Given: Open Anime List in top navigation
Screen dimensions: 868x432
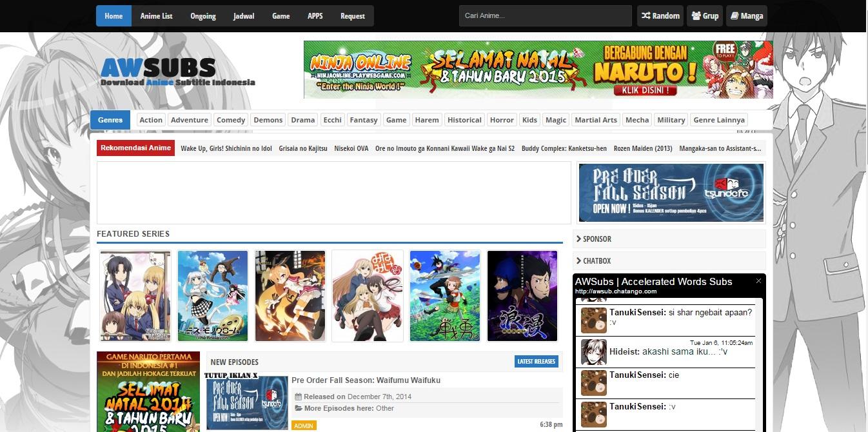Looking at the screenshot, I should (x=157, y=16).
